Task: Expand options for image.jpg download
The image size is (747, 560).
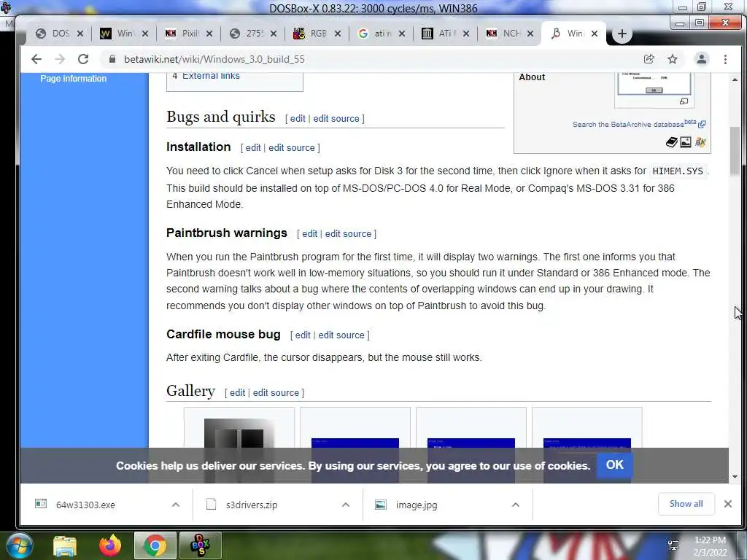Action: click(516, 505)
